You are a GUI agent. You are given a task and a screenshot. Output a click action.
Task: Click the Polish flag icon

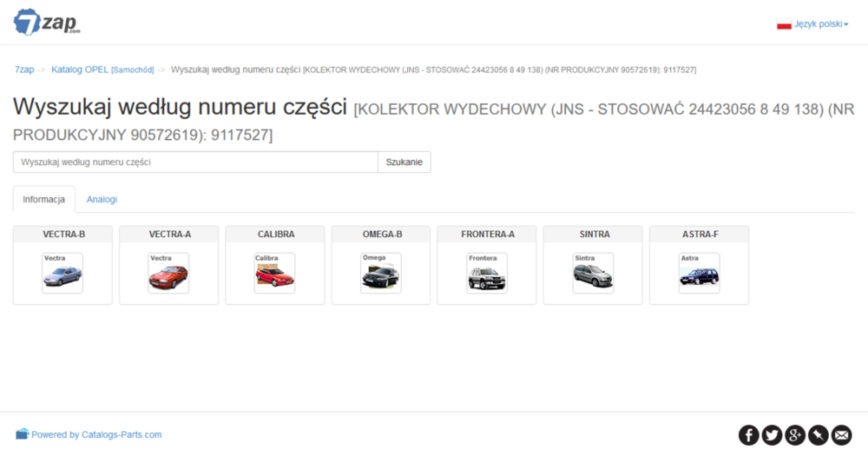pyautogui.click(x=784, y=24)
